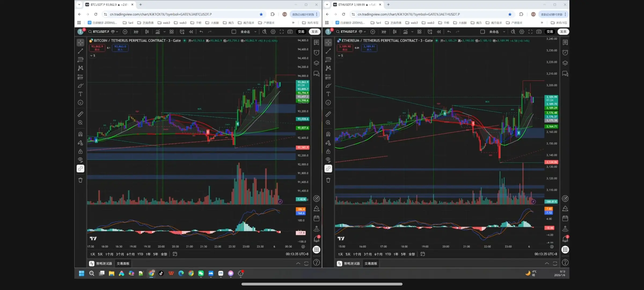Expand the bottom panel arrow in BTC window

298,263
